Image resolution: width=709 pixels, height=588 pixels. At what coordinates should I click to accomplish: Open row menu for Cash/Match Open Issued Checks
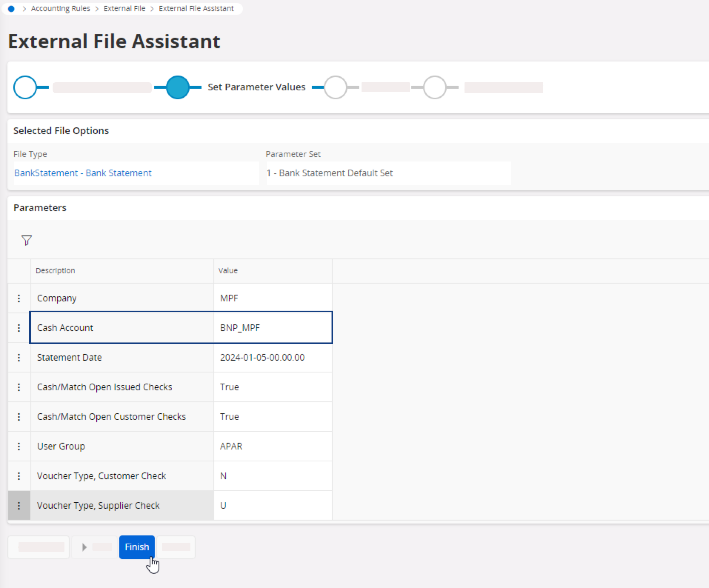pos(19,387)
